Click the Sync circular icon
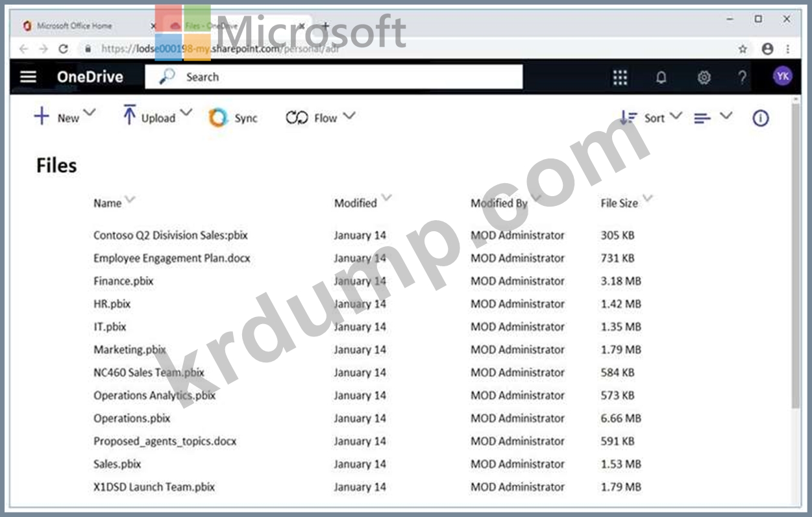812x517 pixels. 218,118
